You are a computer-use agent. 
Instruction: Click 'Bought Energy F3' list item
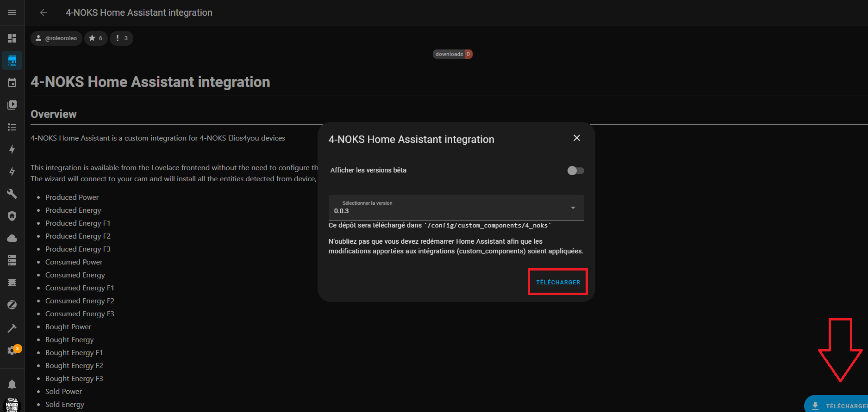74,379
